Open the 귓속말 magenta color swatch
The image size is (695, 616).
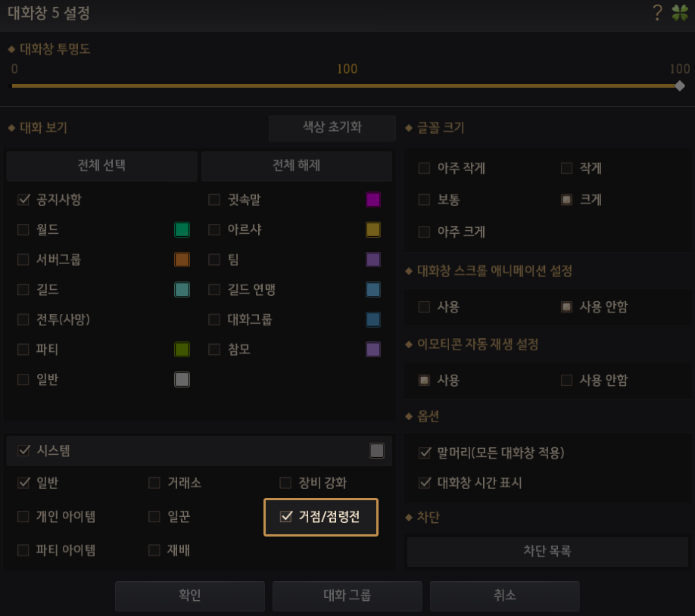click(372, 200)
